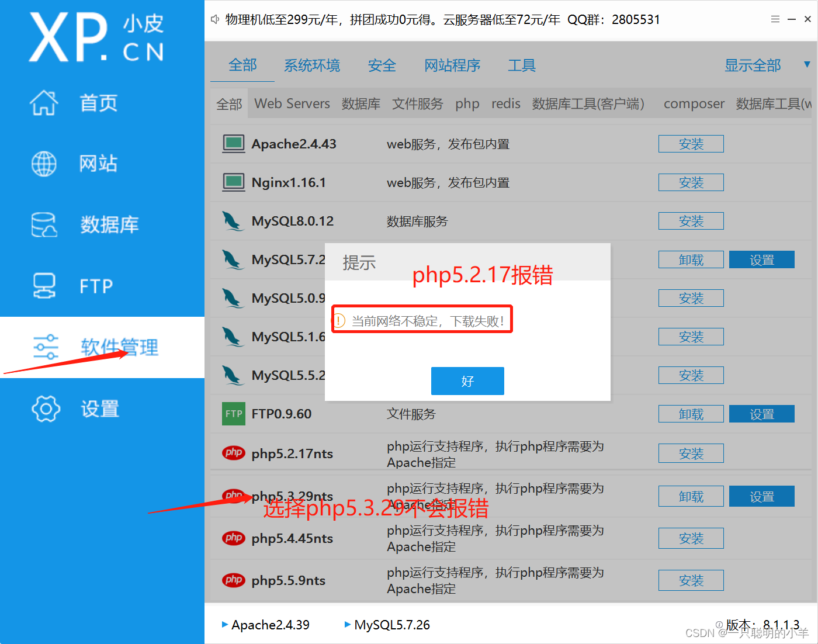Filter by 数据库工具(客户端) category

point(588,104)
